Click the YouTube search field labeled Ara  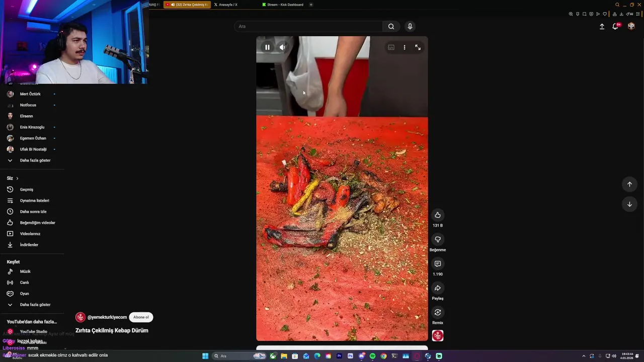(x=308, y=26)
